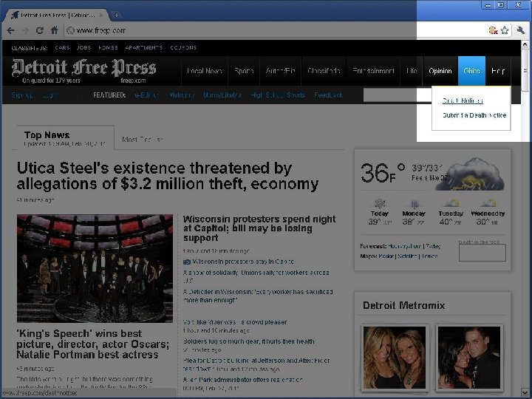This screenshot has height=399, width=532.
Task: Click the scrollbar down arrow
Action: point(525,392)
